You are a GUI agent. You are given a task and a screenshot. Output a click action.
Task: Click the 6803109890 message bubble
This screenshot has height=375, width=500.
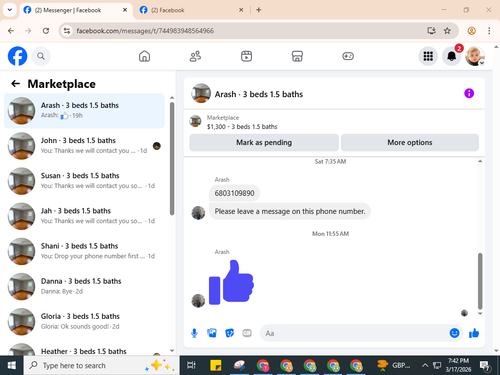pos(234,193)
